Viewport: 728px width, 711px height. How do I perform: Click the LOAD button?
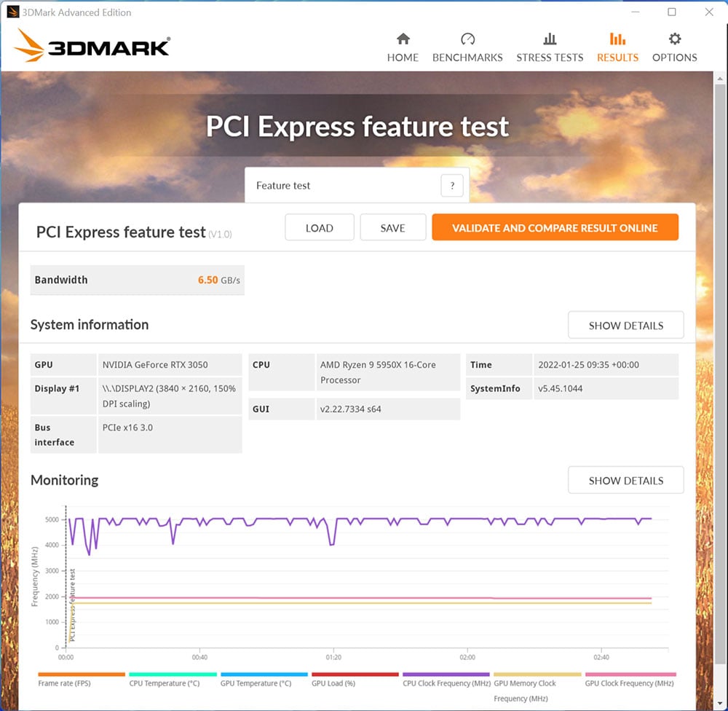pyautogui.click(x=320, y=228)
